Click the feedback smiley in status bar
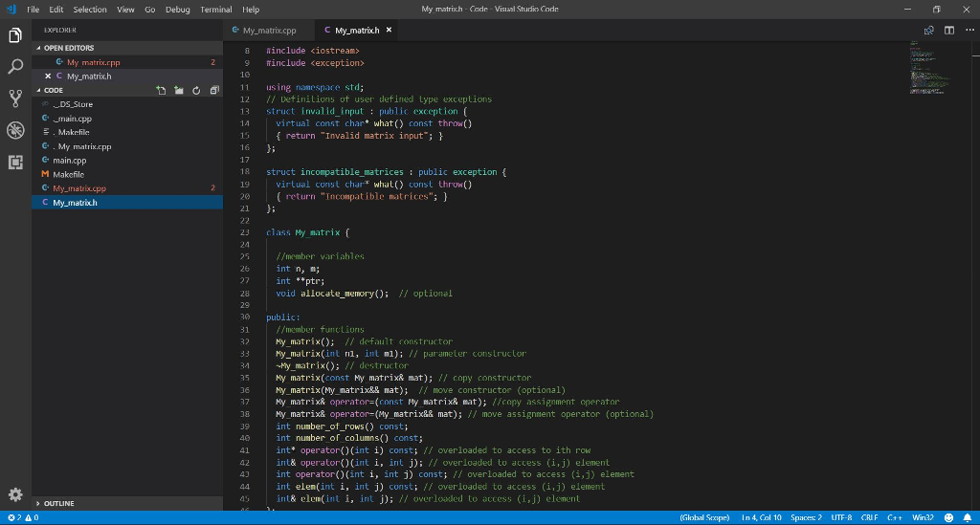This screenshot has width=980, height=525. (948, 517)
